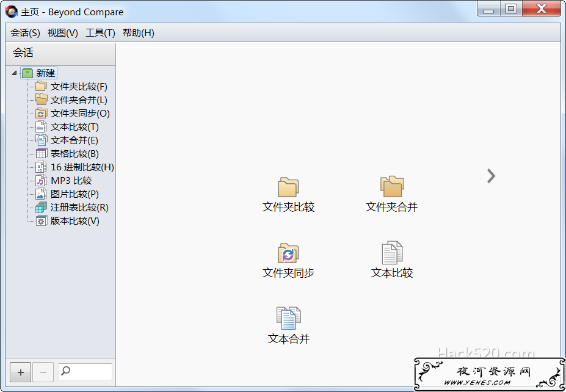Select 文件夹同步(O) text in session tree

tap(80, 114)
